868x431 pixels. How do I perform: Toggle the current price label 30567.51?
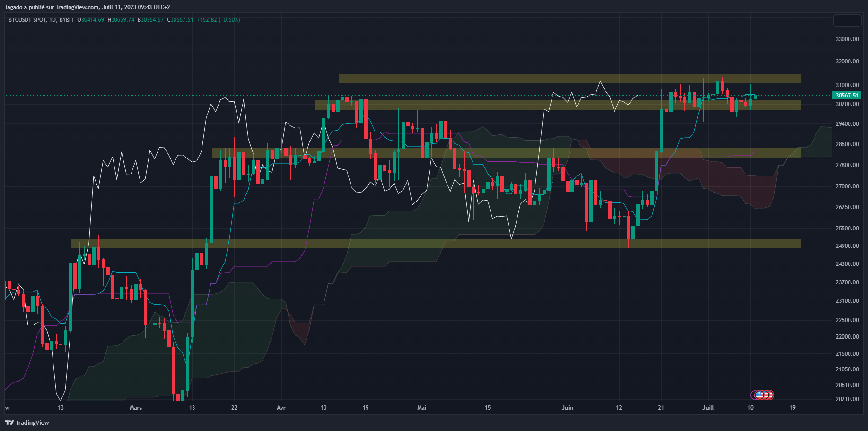(x=847, y=95)
